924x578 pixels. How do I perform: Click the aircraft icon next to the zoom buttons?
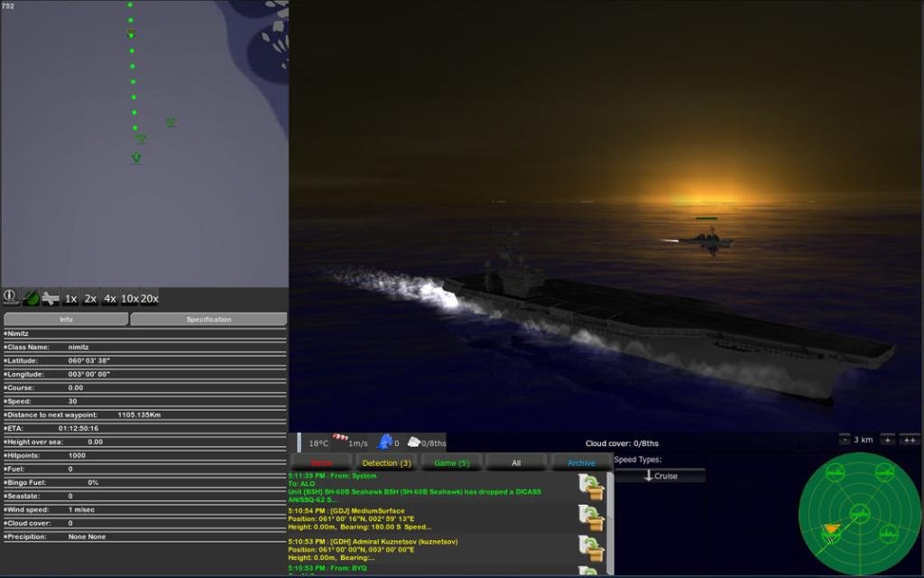pos(51,297)
